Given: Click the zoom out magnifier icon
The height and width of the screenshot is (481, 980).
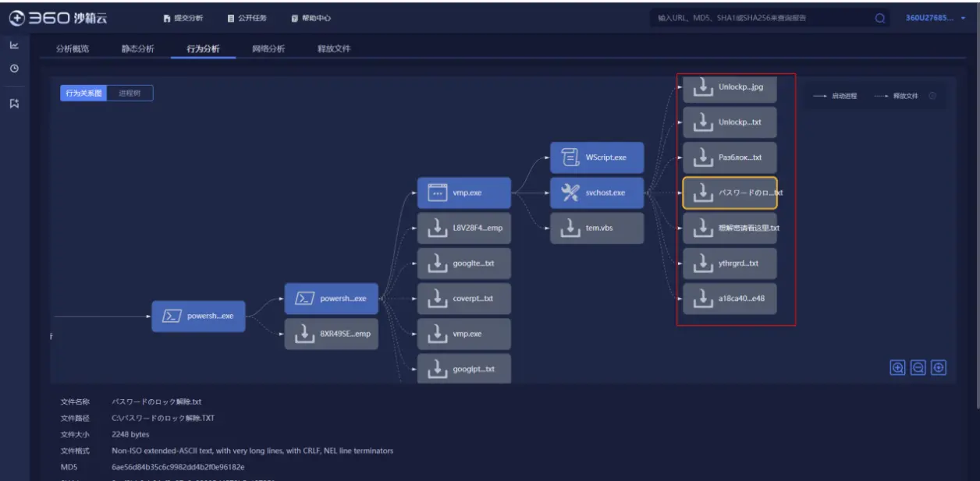Looking at the screenshot, I should tap(918, 368).
